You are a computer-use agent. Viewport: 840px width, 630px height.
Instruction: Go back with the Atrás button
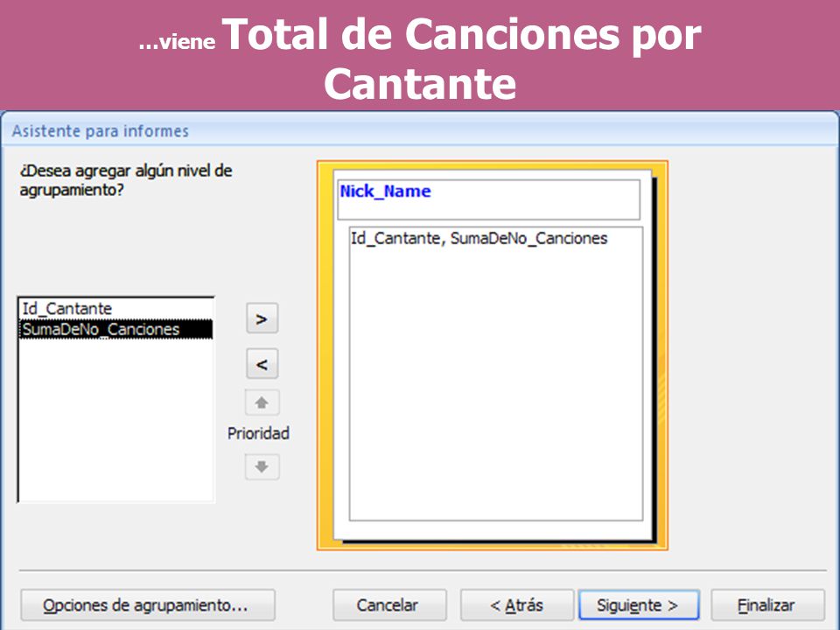517,605
